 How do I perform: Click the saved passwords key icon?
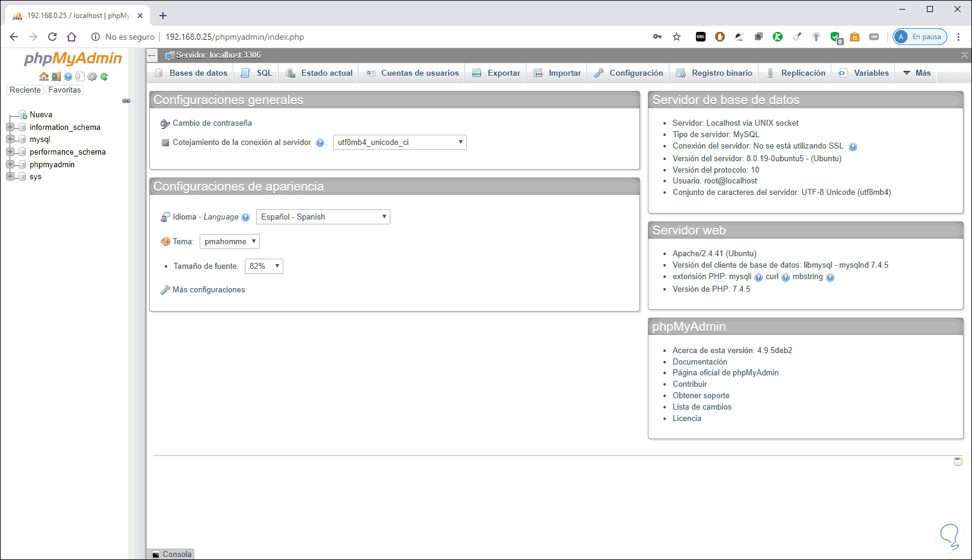click(x=657, y=37)
